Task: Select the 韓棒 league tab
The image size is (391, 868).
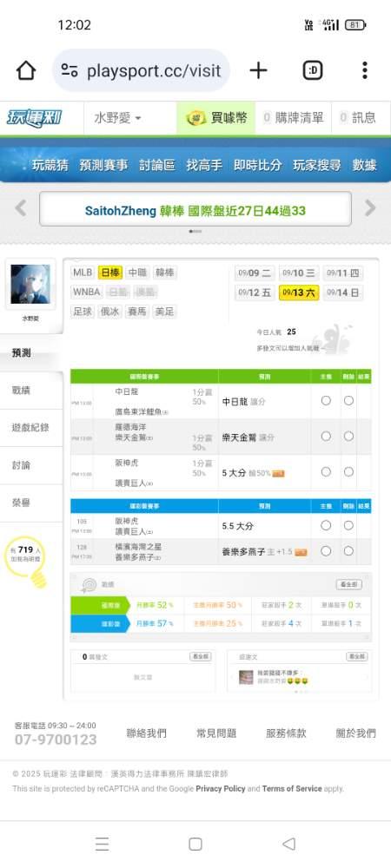Action: [x=165, y=273]
